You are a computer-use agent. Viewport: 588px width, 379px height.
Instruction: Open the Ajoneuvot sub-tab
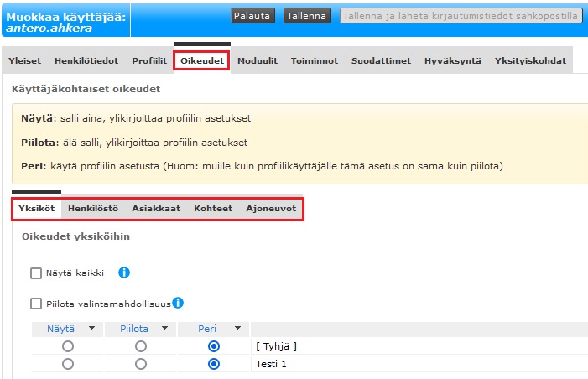tap(271, 209)
